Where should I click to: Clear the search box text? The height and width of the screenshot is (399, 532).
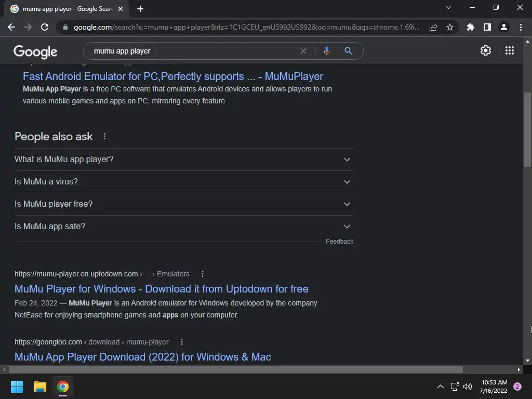click(303, 51)
